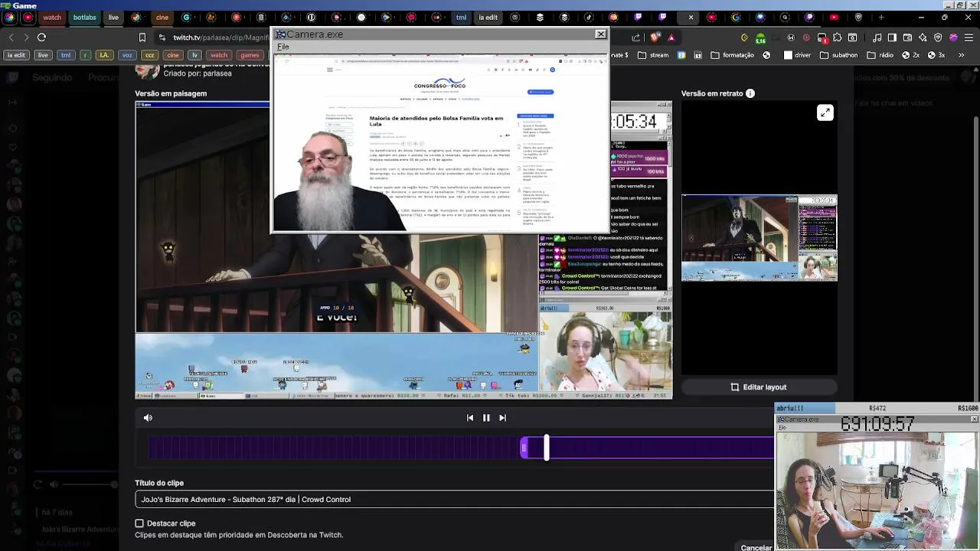Close the large Camera.exe window

click(x=600, y=34)
